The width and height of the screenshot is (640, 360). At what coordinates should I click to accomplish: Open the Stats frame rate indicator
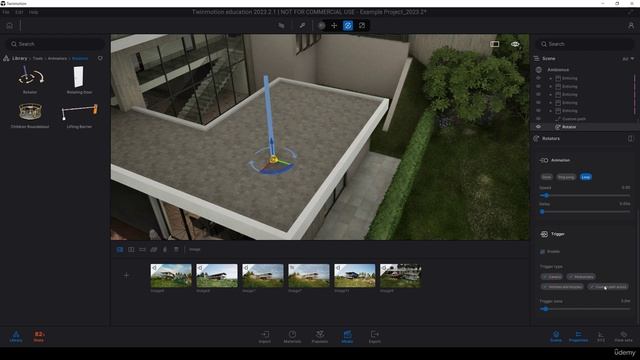[39, 336]
